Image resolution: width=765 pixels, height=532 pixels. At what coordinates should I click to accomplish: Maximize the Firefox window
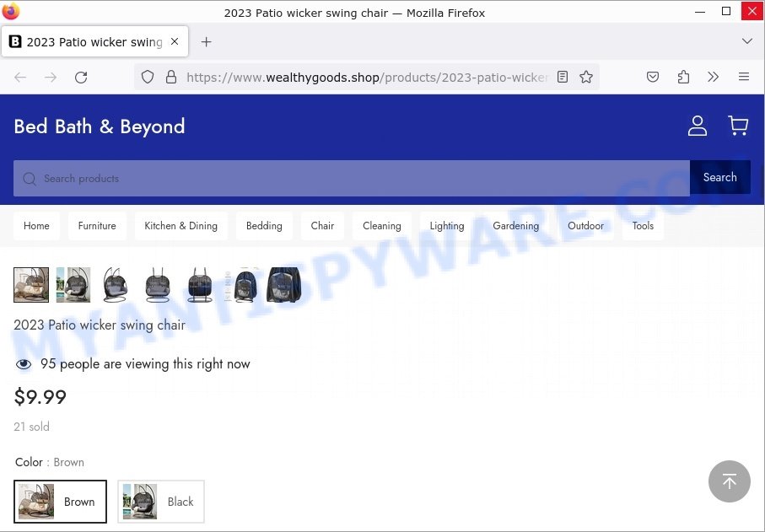tap(726, 11)
